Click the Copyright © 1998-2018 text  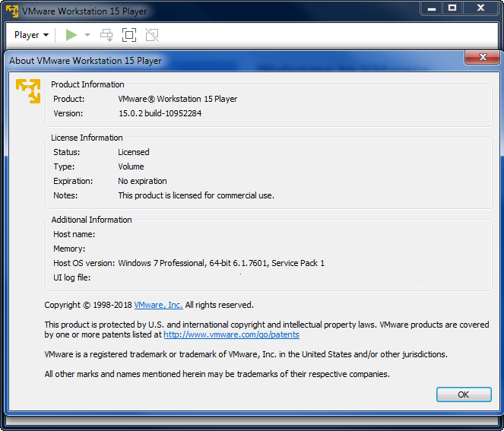pyautogui.click(x=88, y=305)
